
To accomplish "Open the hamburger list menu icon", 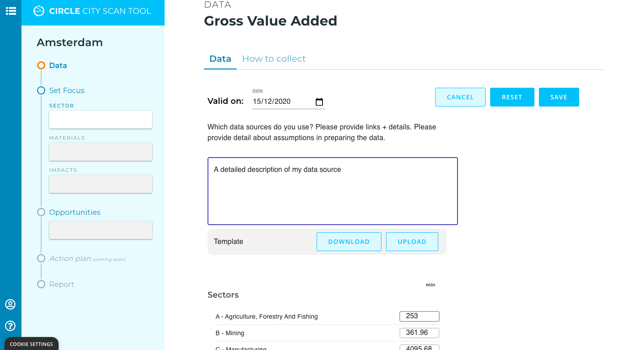I will tap(11, 11).
